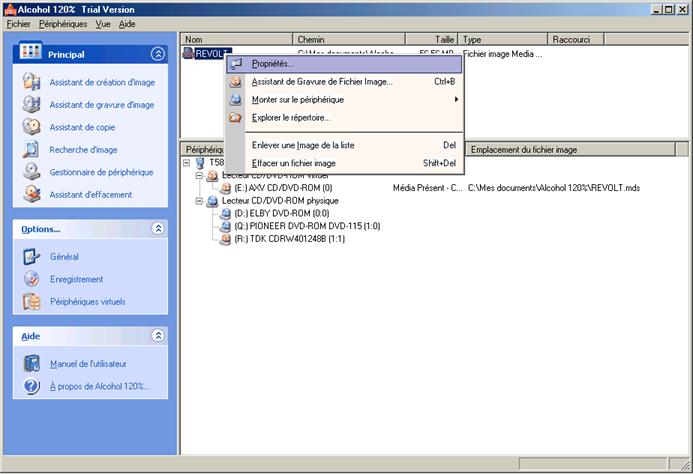The width and height of the screenshot is (693, 474).
Task: Click the Manuel de l'utilisateur book icon
Action: 31,363
